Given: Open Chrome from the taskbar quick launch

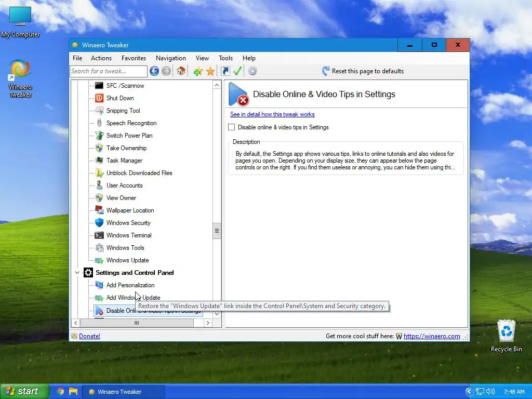Looking at the screenshot, I should (x=60, y=392).
